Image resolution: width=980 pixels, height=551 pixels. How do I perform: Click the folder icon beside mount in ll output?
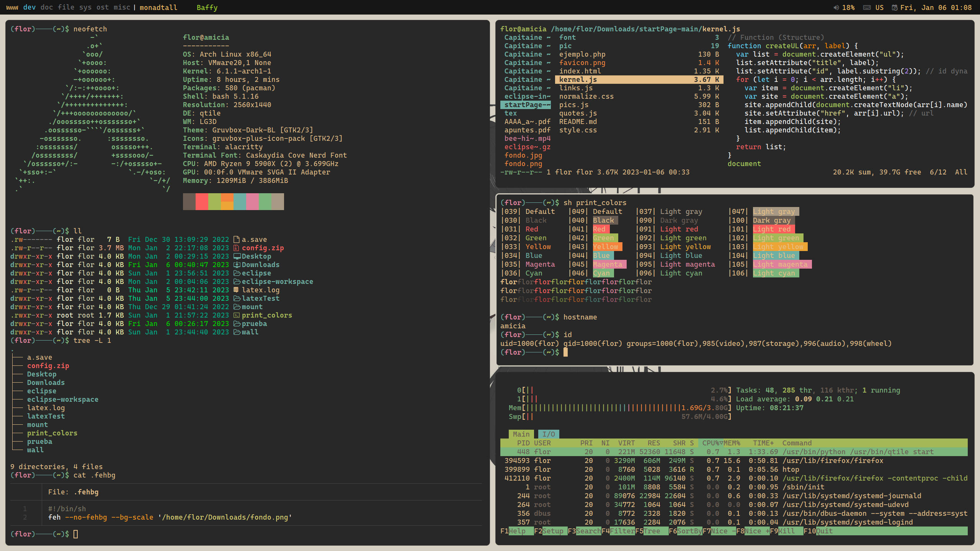(x=237, y=307)
